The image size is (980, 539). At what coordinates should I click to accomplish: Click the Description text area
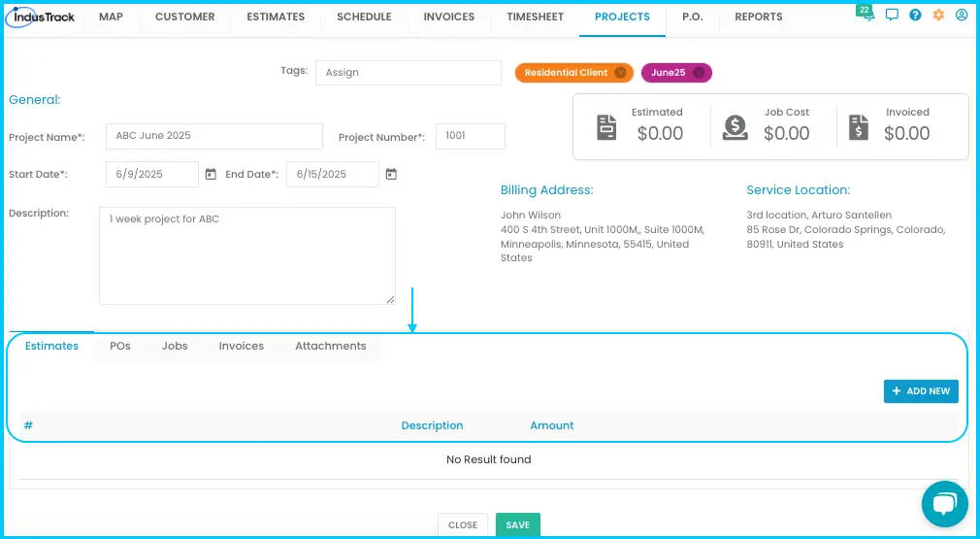[247, 255]
